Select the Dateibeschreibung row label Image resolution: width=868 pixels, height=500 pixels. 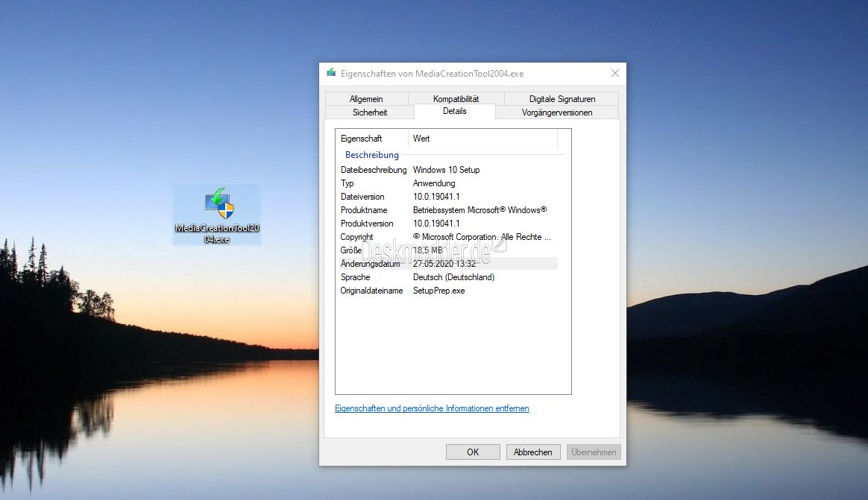tap(374, 170)
